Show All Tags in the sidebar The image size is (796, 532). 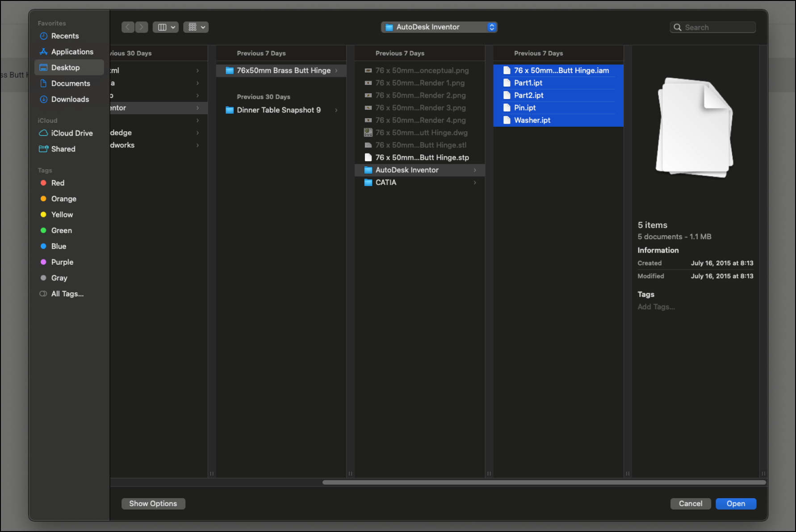pyautogui.click(x=67, y=294)
